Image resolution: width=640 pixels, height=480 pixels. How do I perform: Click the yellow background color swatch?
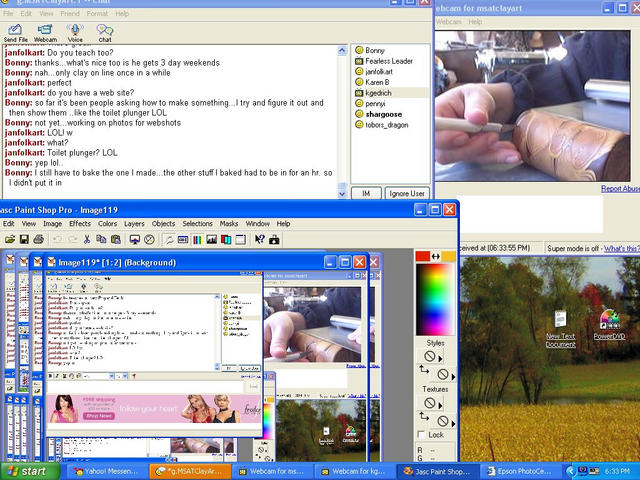tap(448, 256)
